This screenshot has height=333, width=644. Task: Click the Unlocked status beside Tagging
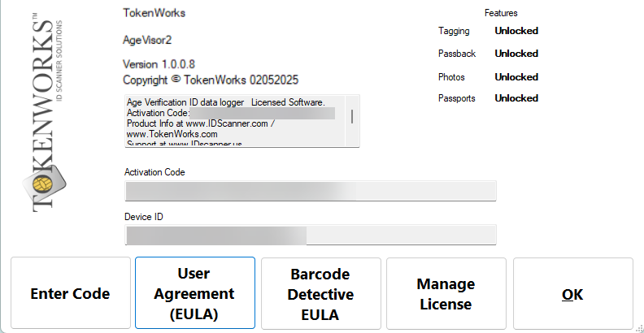click(516, 31)
